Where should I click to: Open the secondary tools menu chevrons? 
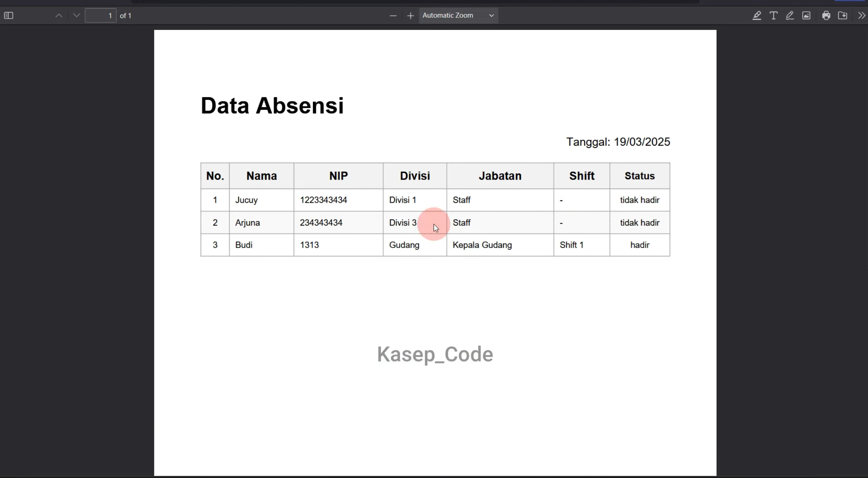pyautogui.click(x=862, y=16)
